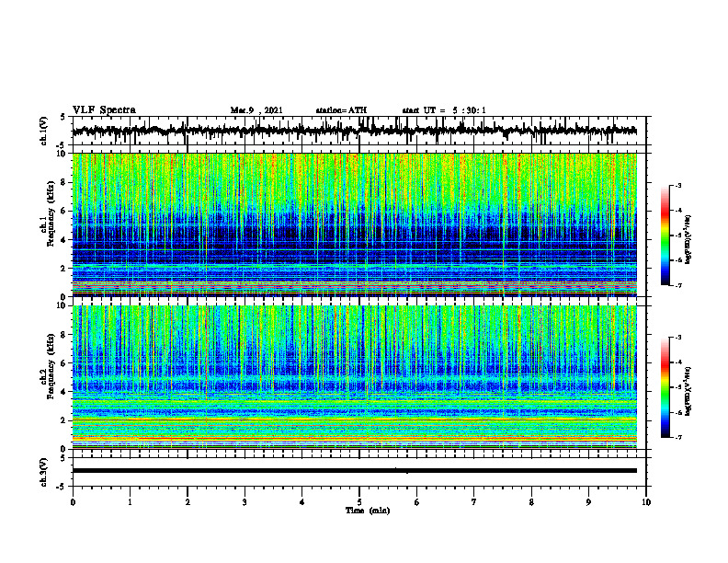
Task: Click the ch.1 "Frequency (kHz)" axis label
Action: pos(51,213)
